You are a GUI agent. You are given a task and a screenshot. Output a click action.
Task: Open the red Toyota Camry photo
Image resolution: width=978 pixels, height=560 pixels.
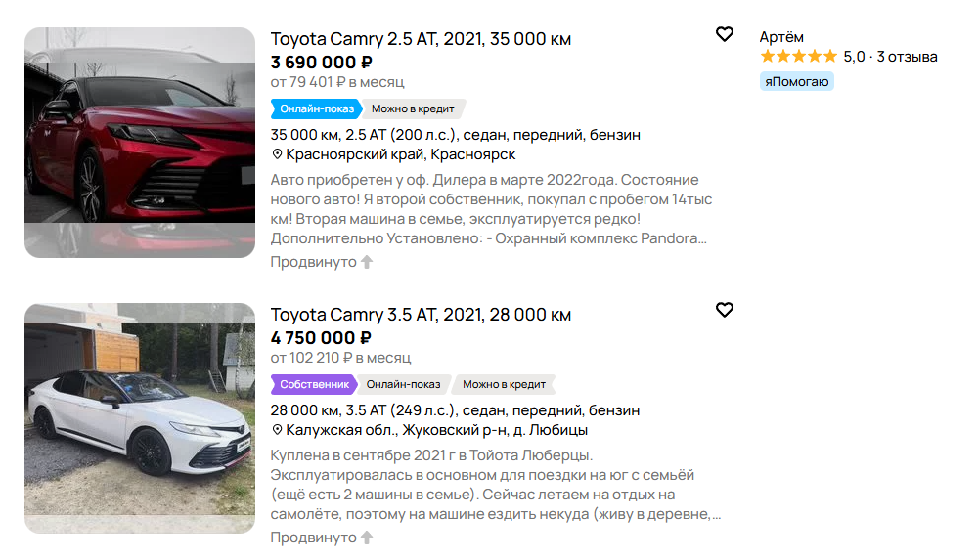[140, 143]
